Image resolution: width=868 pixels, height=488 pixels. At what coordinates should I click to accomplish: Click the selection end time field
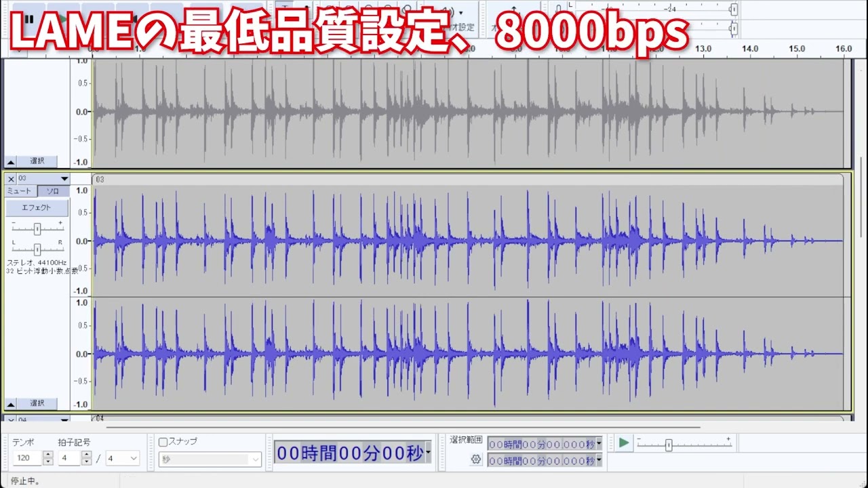[x=541, y=461]
